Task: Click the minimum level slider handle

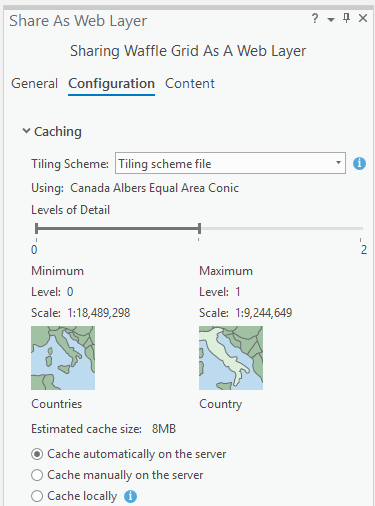Action: point(36,228)
